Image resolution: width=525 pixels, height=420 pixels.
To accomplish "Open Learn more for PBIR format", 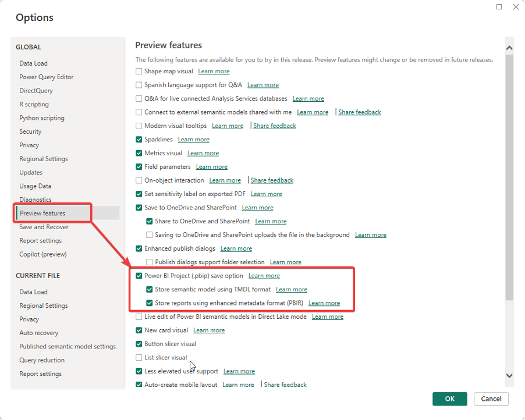I will pos(324,303).
